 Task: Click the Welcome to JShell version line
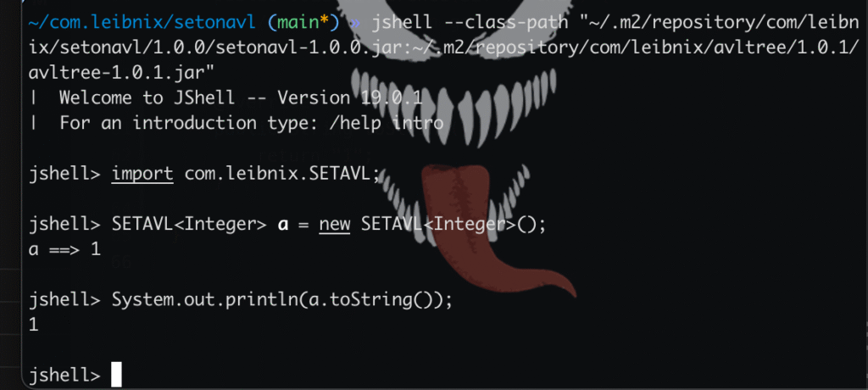pos(241,98)
